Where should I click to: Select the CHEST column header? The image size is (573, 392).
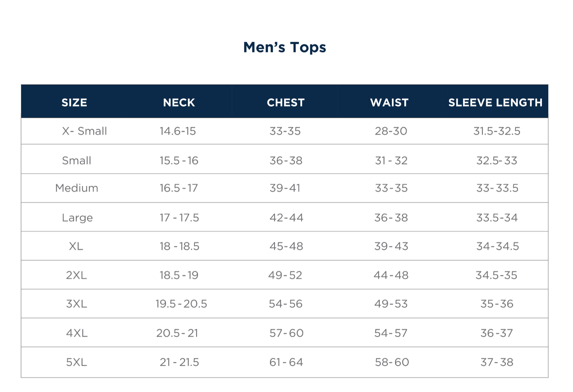click(x=285, y=103)
